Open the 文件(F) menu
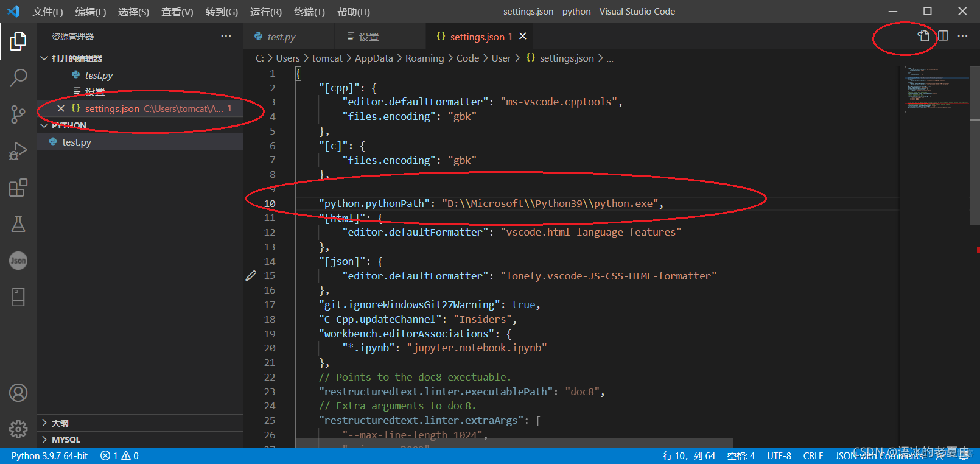This screenshot has height=464, width=980. pos(47,12)
